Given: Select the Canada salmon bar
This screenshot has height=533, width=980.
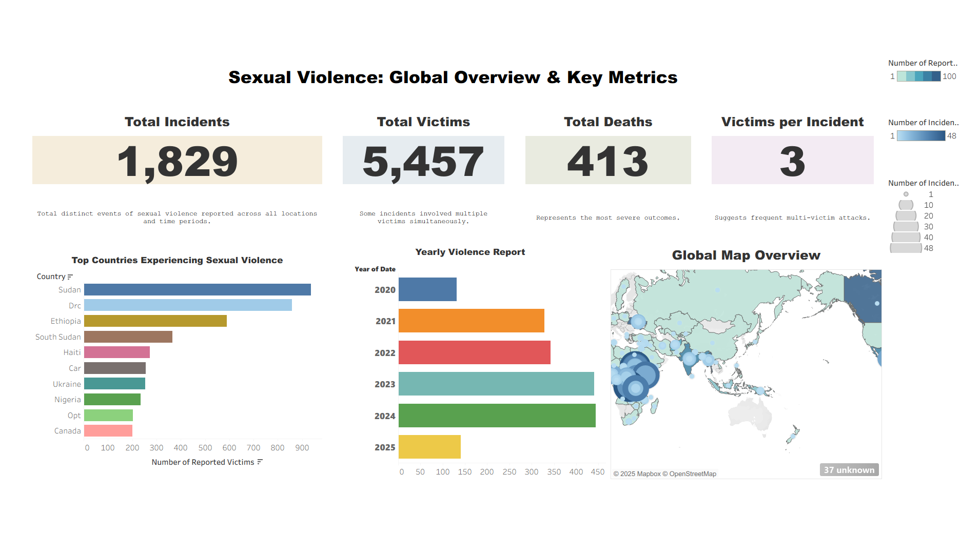Looking at the screenshot, I should coord(108,430).
